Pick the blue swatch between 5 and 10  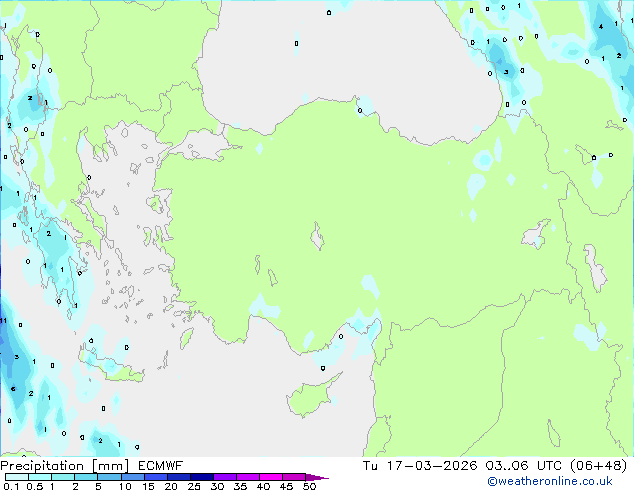tap(109, 477)
